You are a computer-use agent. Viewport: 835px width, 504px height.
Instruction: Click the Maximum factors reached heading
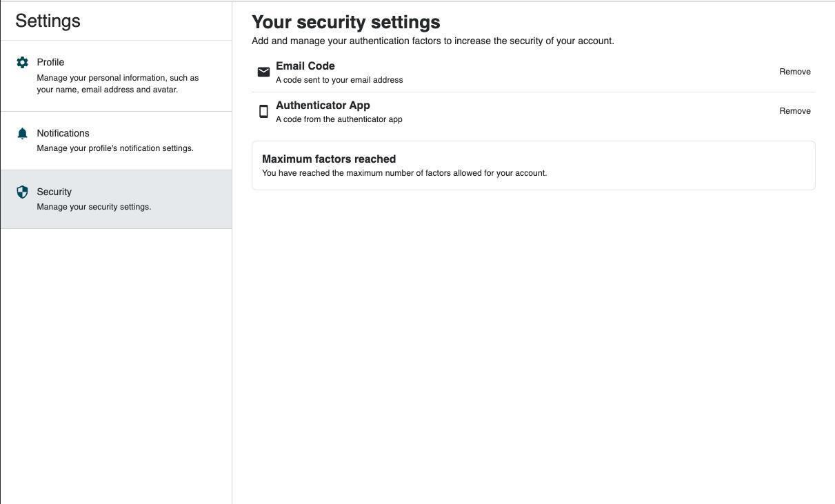click(329, 159)
